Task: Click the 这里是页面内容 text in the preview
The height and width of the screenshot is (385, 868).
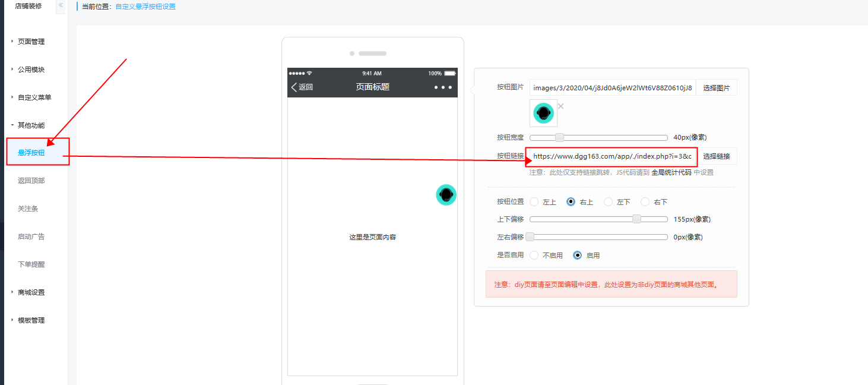Action: [x=372, y=237]
